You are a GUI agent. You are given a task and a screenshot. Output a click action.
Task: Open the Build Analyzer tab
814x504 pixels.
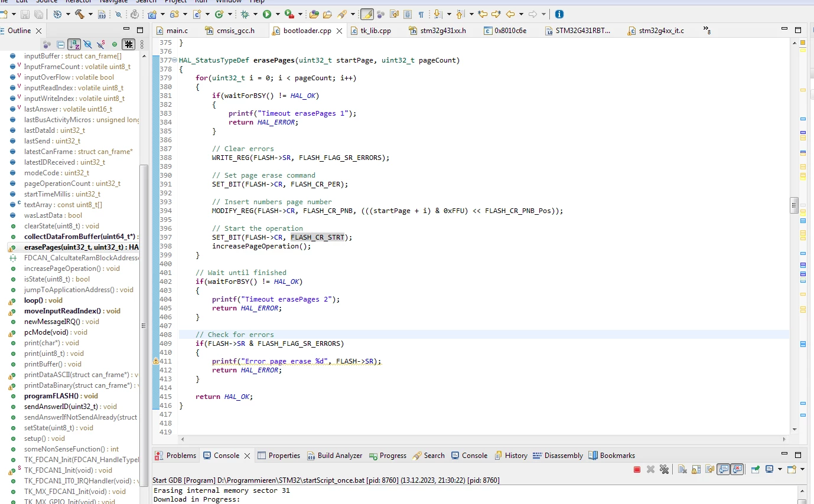334,456
